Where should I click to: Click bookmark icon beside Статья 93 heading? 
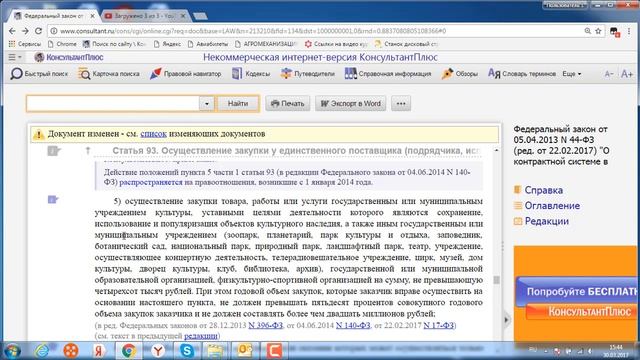(53, 151)
